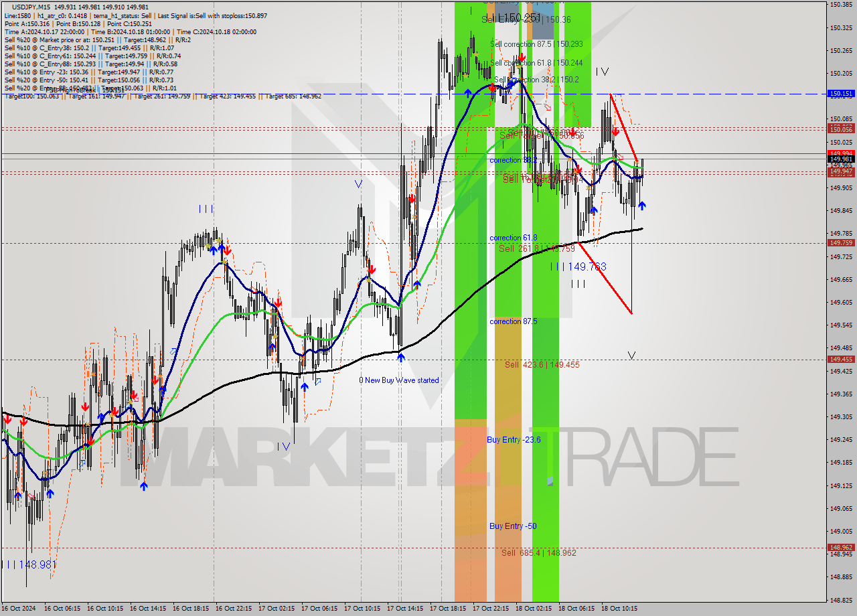Click the 150.265 price scale value

(841, 50)
